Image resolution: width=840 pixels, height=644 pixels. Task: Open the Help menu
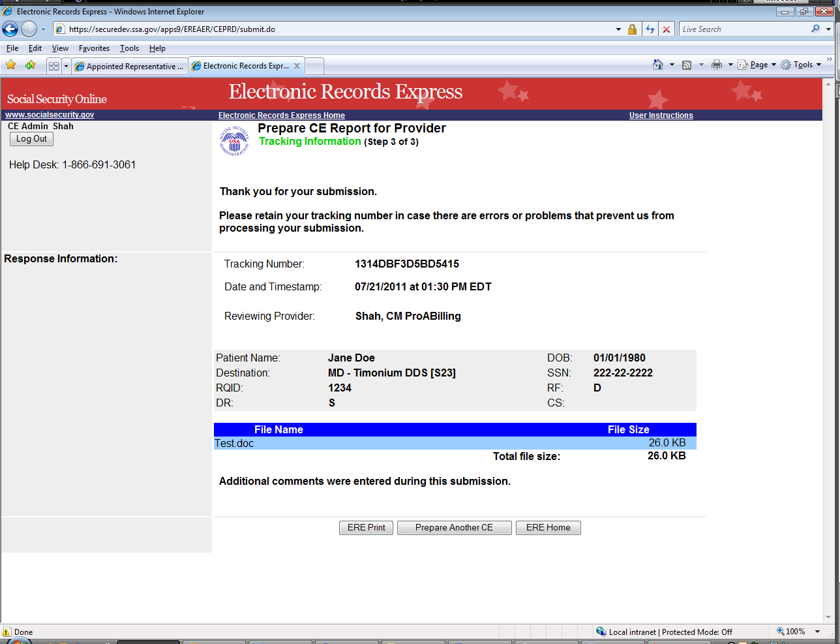157,48
